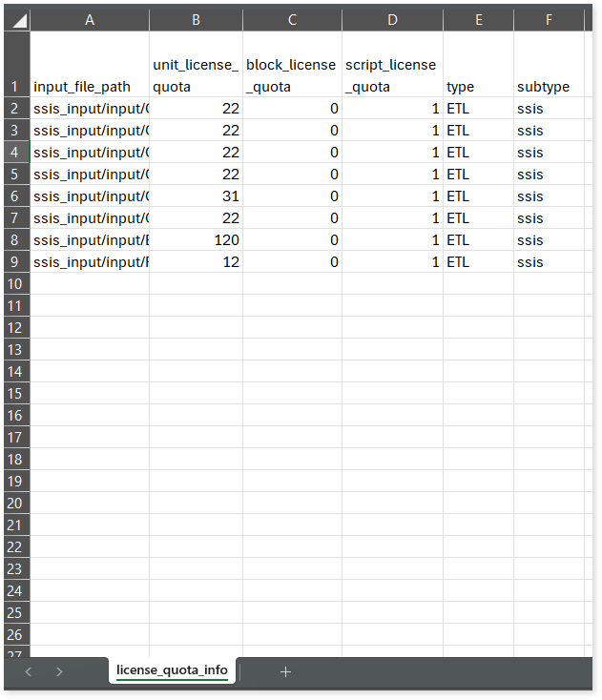The height and width of the screenshot is (700, 602).
Task: Select row 8 header
Action: click(x=15, y=240)
